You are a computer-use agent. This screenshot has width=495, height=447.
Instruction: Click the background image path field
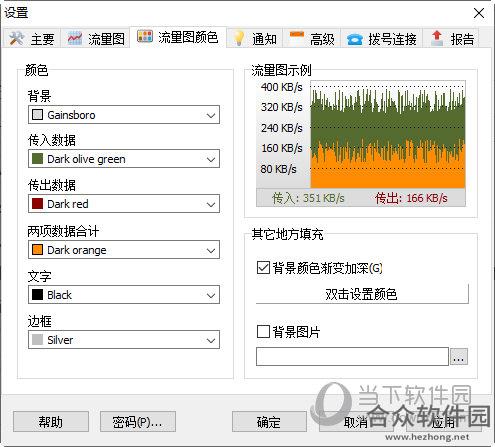click(352, 356)
